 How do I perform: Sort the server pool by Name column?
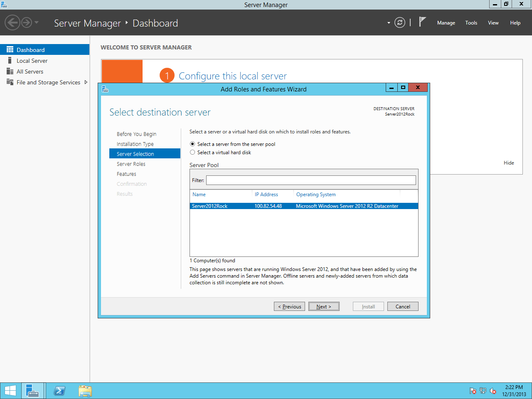[x=199, y=195]
